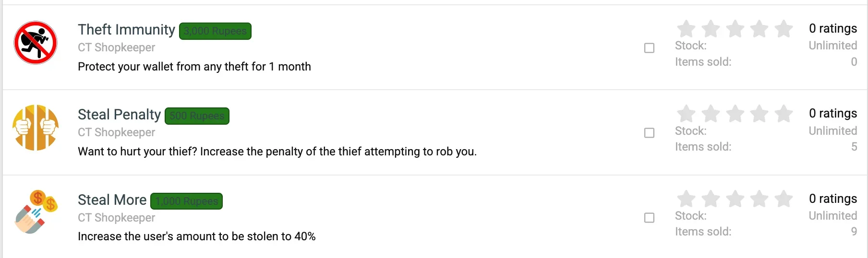The image size is (868, 258).
Task: Tick the Steal More item checkbox
Action: point(649,218)
